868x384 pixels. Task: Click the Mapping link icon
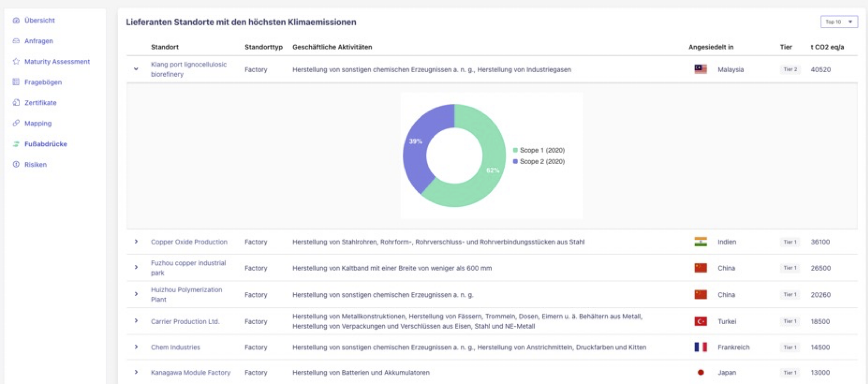(x=16, y=123)
